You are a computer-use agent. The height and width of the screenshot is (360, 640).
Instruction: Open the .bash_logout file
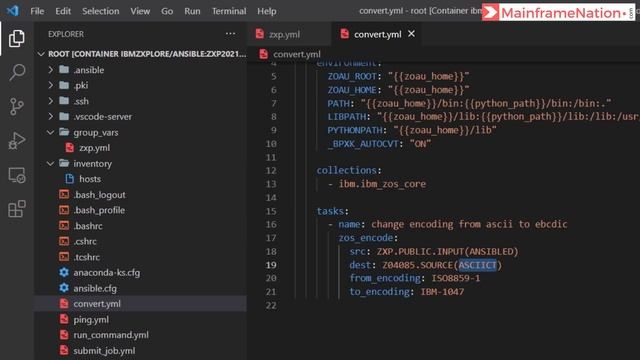click(x=140, y=195)
